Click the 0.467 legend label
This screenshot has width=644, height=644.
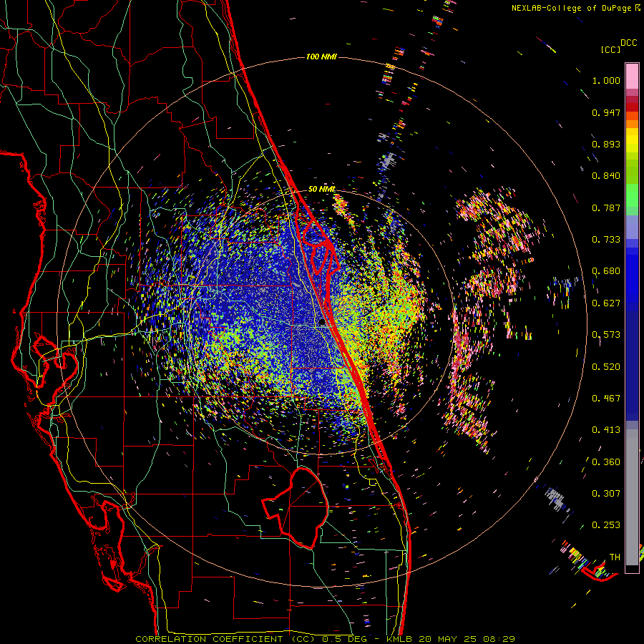point(606,399)
